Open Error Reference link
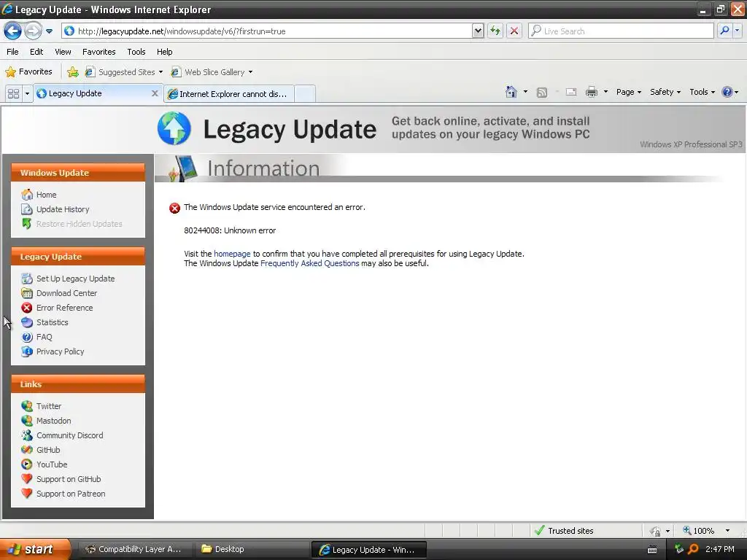The width and height of the screenshot is (747, 560). [64, 308]
